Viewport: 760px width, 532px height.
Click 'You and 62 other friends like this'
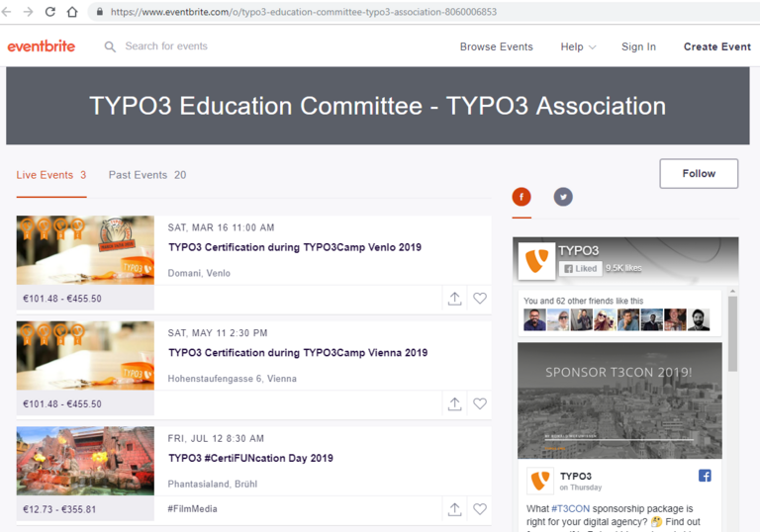coord(584,301)
